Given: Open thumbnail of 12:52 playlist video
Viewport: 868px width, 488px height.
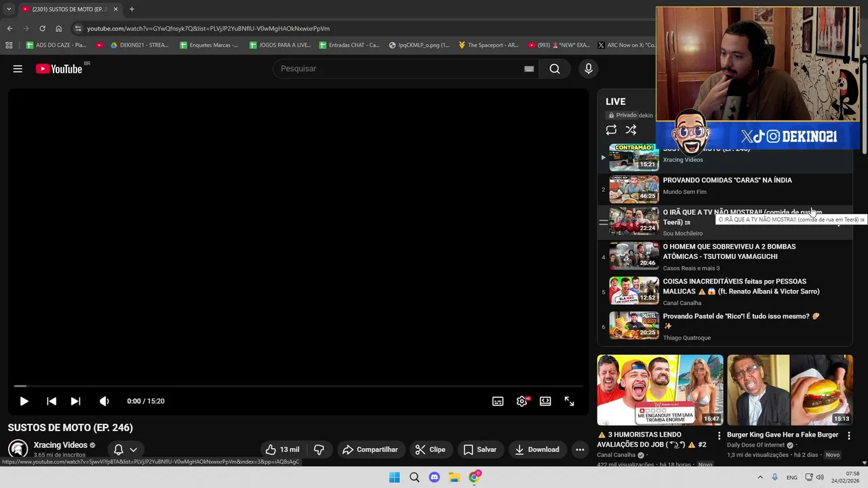Looking at the screenshot, I should (x=633, y=291).
